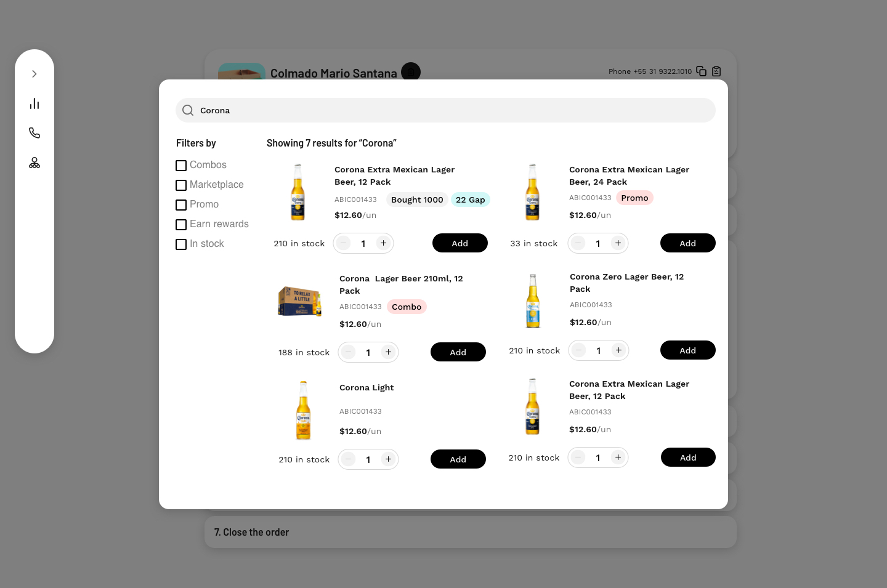This screenshot has width=887, height=588.
Task: Open the clipboard icon beside phone number
Action: [716, 71]
